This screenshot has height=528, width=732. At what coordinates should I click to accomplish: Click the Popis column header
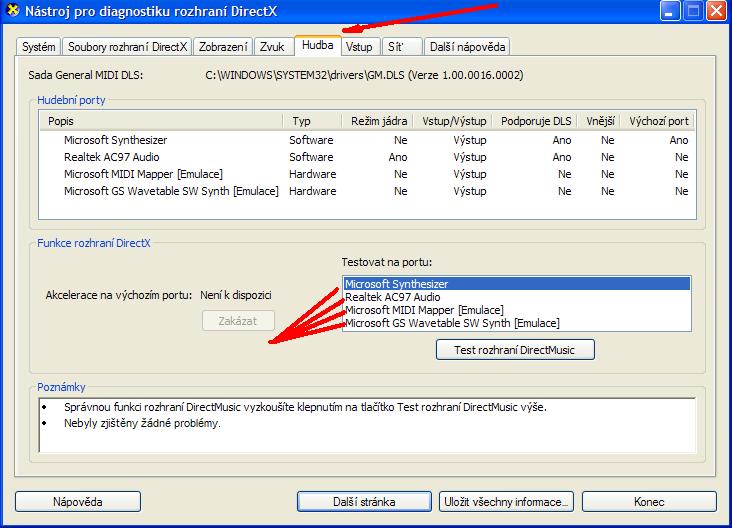click(x=164, y=121)
